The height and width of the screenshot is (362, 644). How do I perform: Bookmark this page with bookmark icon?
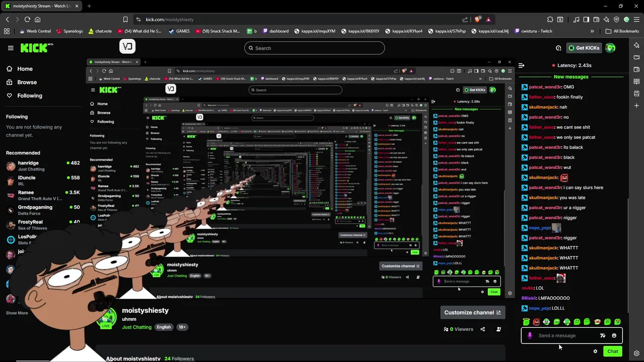[x=125, y=19]
